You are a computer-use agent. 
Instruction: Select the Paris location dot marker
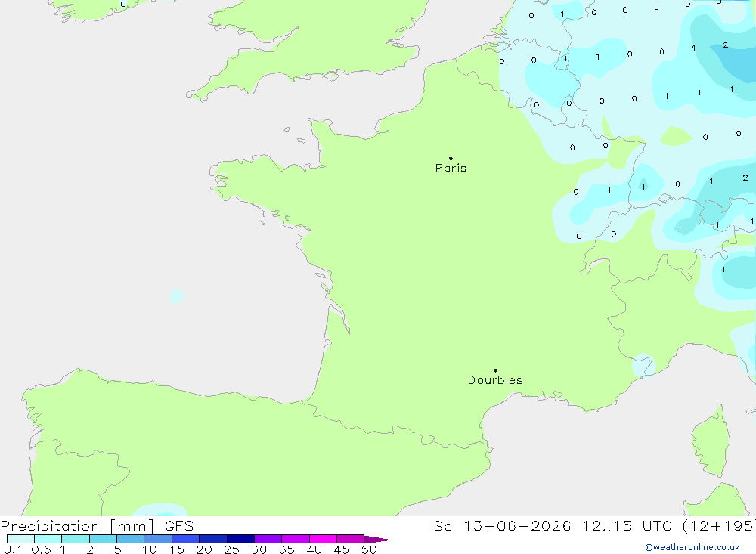coord(451,158)
